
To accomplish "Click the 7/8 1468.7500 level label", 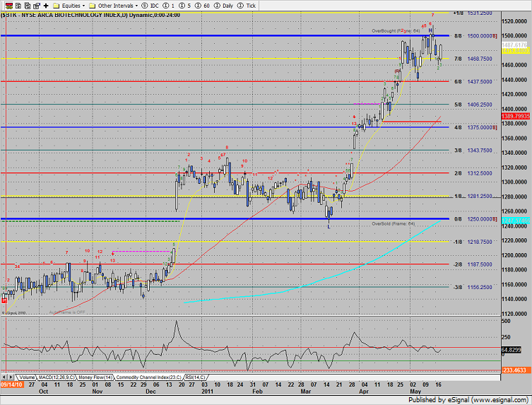I will tap(473, 59).
